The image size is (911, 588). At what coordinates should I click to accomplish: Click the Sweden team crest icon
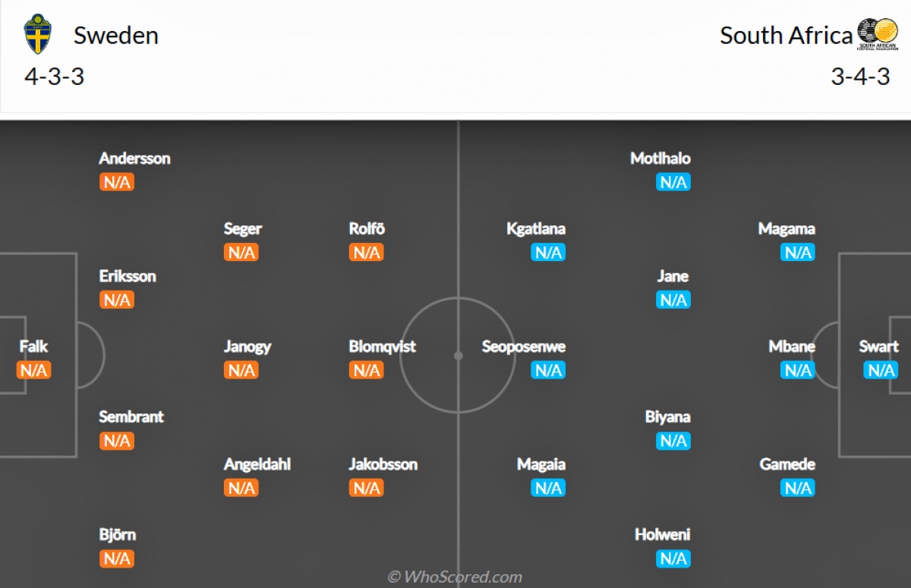[x=38, y=35]
